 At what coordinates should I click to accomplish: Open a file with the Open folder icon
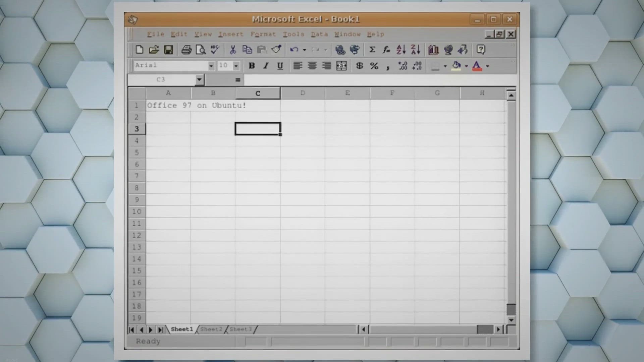coord(154,50)
